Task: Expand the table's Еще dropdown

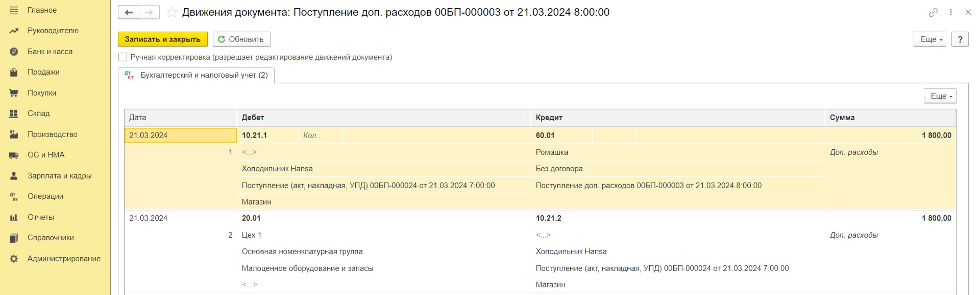Action: (x=940, y=96)
